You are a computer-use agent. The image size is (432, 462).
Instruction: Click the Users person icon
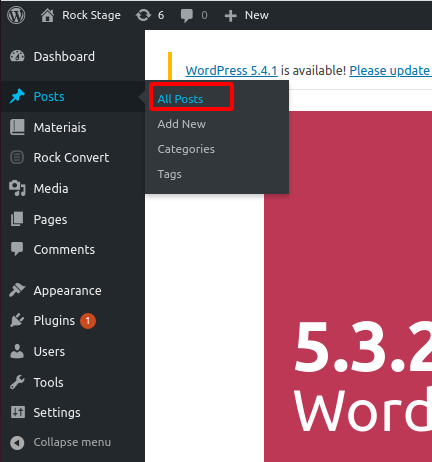(x=17, y=351)
